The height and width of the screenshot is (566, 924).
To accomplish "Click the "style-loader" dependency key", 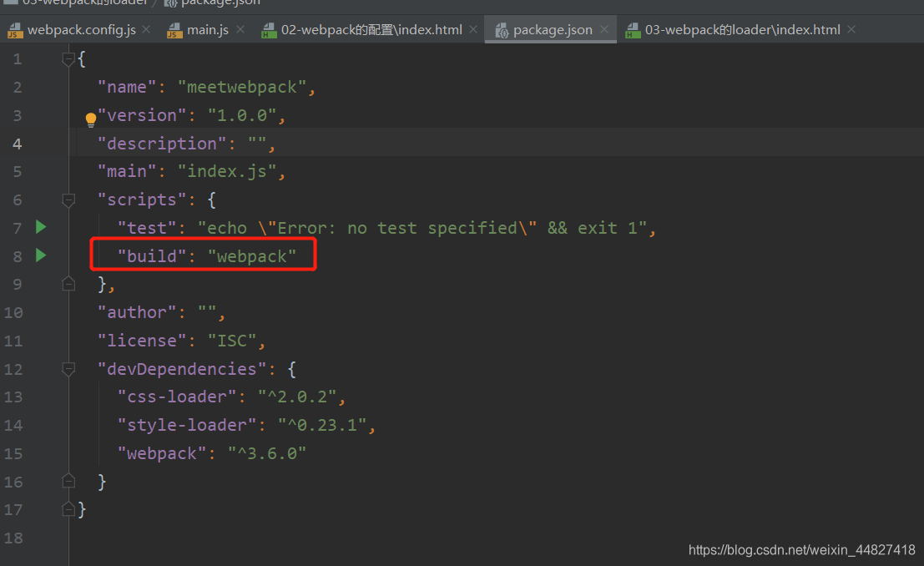I will point(186,425).
